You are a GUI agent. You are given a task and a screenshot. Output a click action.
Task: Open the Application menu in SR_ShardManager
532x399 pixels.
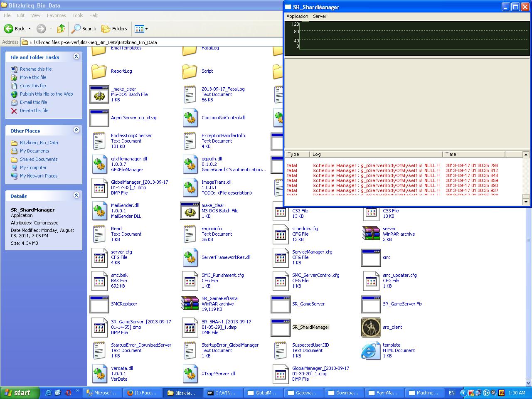click(298, 16)
